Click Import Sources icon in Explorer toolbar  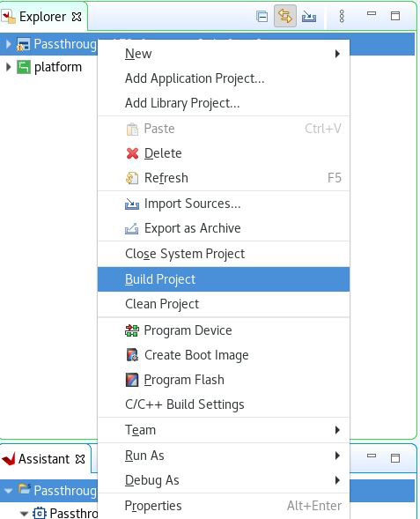click(309, 16)
